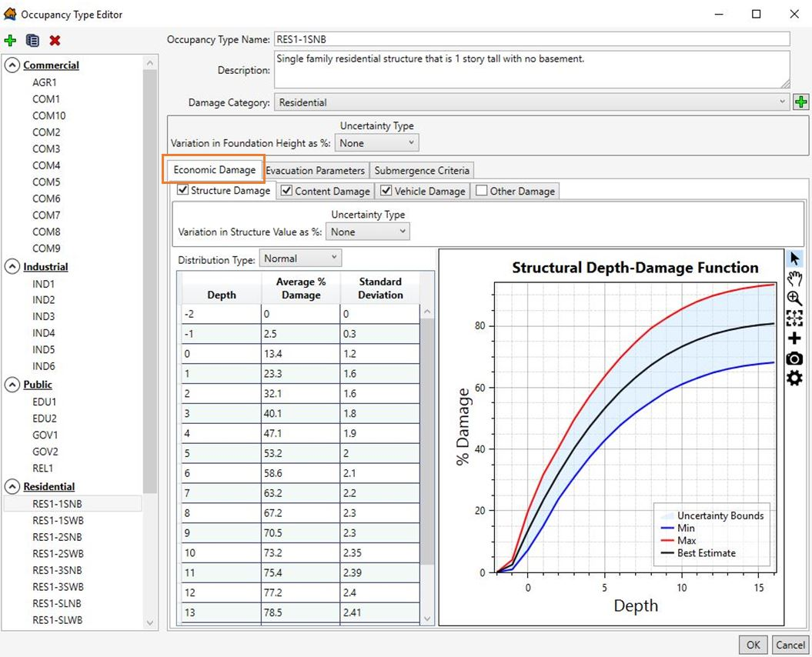Image resolution: width=812 pixels, height=657 pixels.
Task: Open the Distribution Type dropdown
Action: [300, 258]
